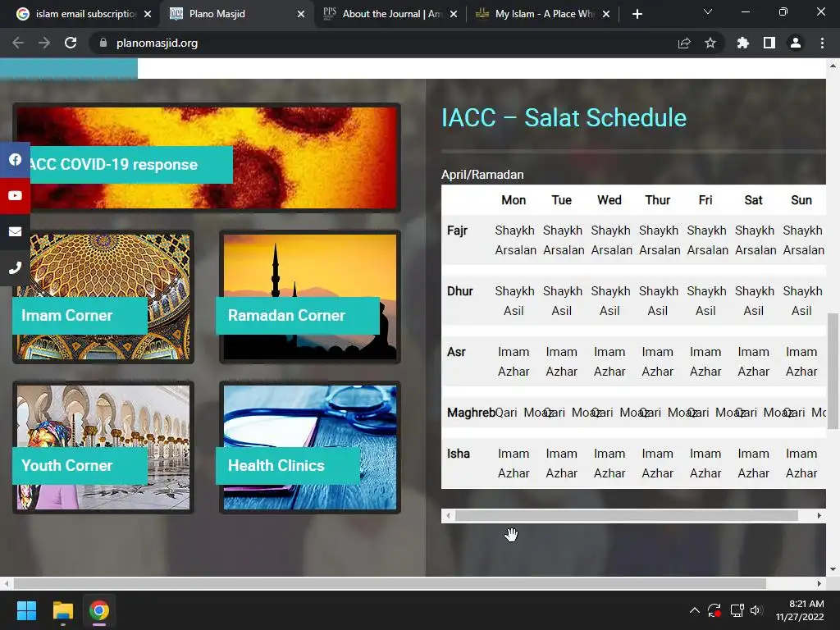Click the page horizontal scrollbar
The image size is (840, 630).
[x=390, y=583]
